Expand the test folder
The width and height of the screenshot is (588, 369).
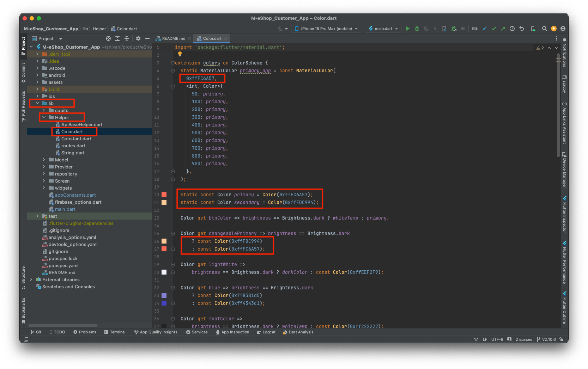point(37,216)
